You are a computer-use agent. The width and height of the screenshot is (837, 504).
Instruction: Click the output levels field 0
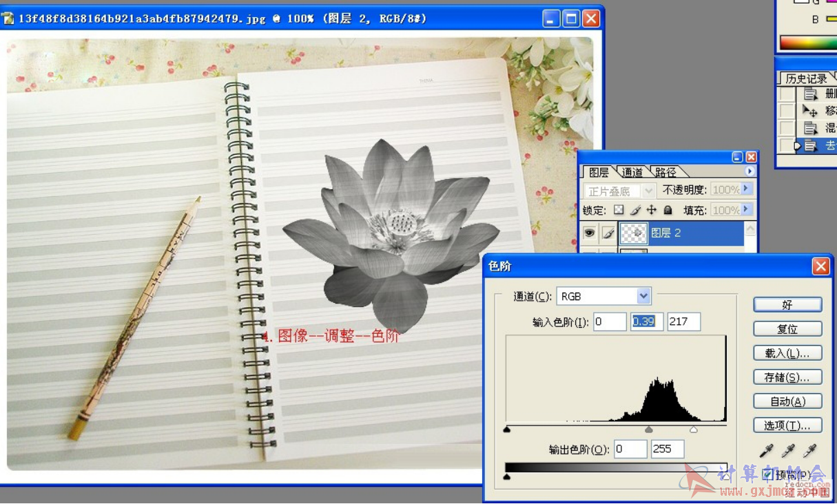pyautogui.click(x=630, y=450)
